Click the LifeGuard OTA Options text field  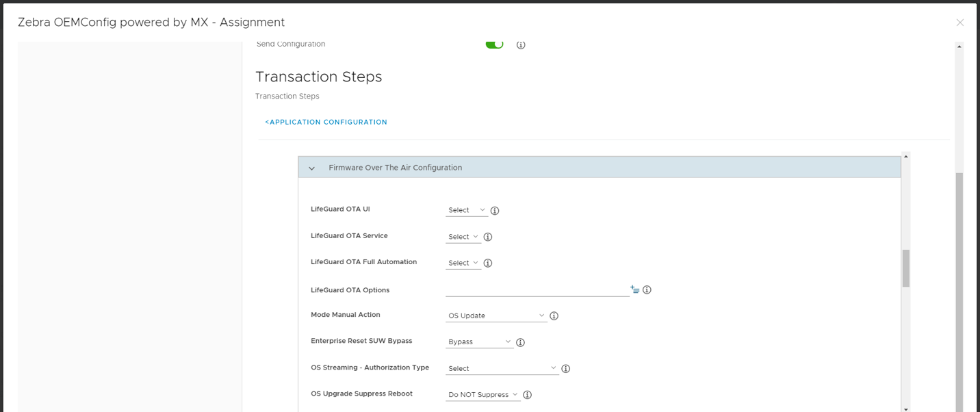point(537,289)
